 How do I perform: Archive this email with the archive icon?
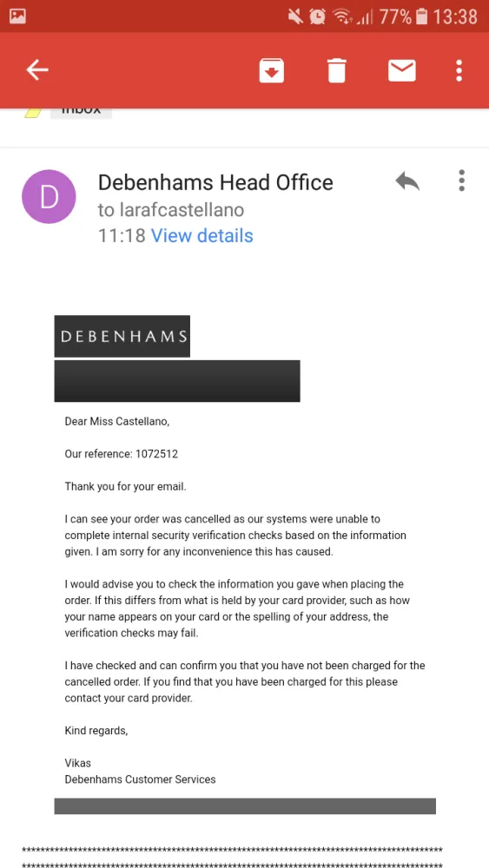(271, 71)
